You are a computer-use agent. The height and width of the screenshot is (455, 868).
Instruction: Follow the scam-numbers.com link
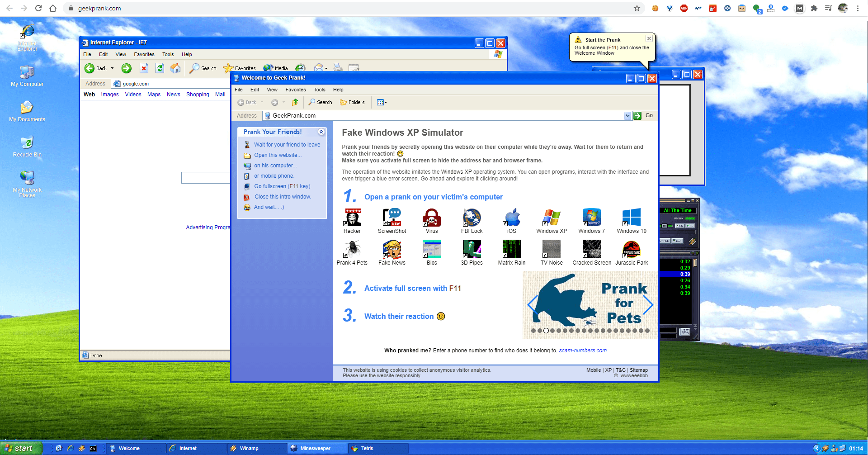(x=582, y=350)
